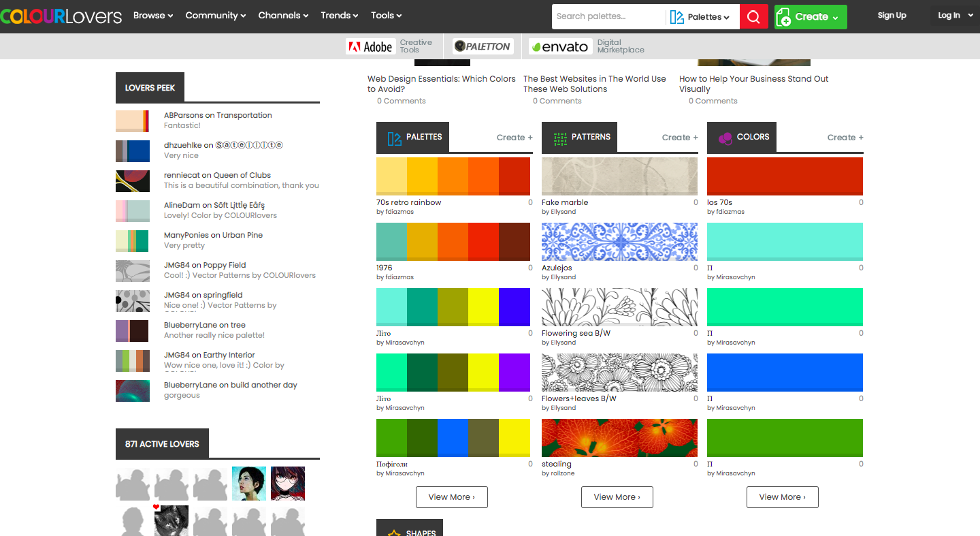Click the JMG84 on Poppy Field link

coord(205,265)
